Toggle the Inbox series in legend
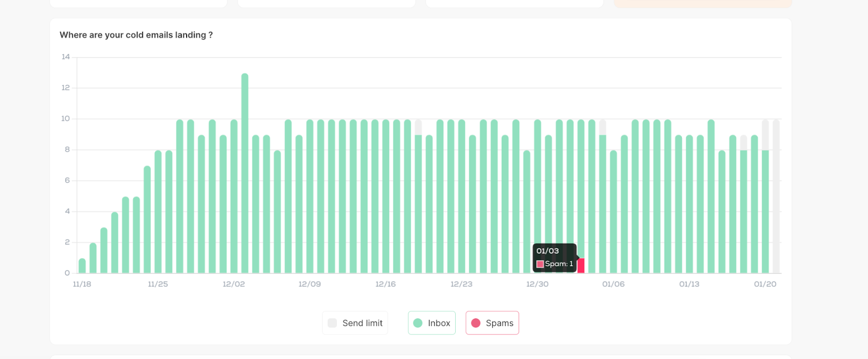The width and height of the screenshot is (868, 359). [x=432, y=323]
